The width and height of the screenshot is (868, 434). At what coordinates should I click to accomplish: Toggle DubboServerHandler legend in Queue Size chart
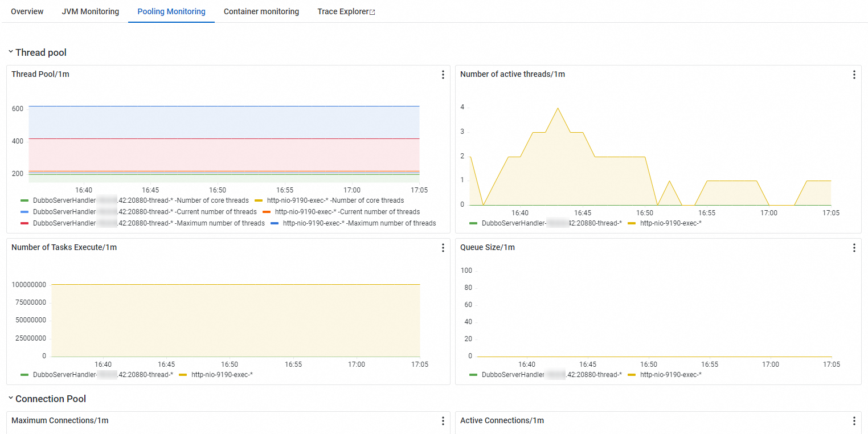[546, 375]
